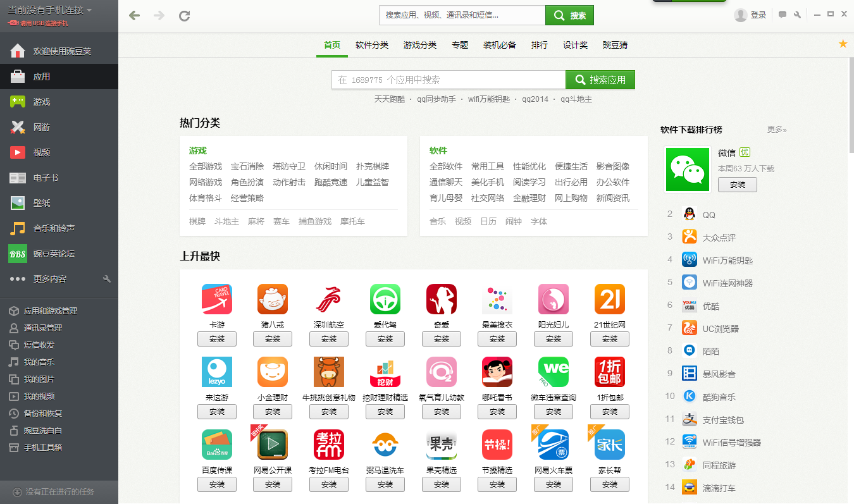Open the 猪八戒 app icon
The height and width of the screenshot is (504, 854).
coord(273,299)
